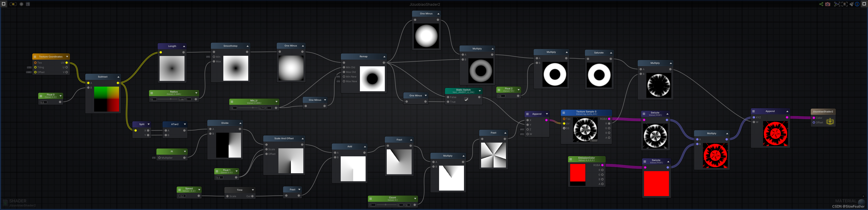Click the gray circle update button

22,4
